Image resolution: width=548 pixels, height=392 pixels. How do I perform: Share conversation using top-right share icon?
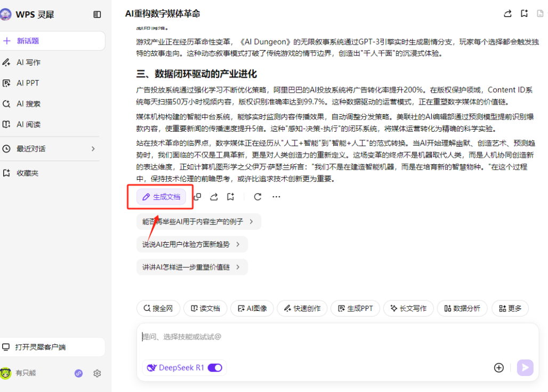click(x=508, y=14)
